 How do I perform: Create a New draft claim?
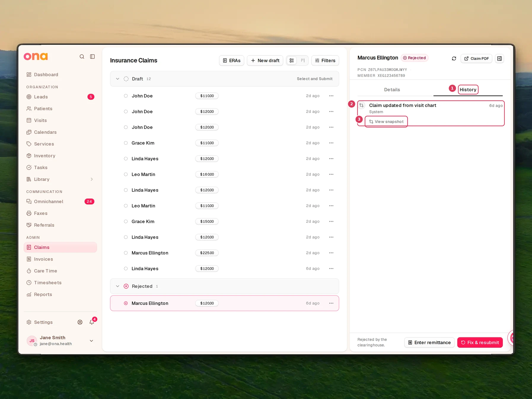pyautogui.click(x=265, y=60)
